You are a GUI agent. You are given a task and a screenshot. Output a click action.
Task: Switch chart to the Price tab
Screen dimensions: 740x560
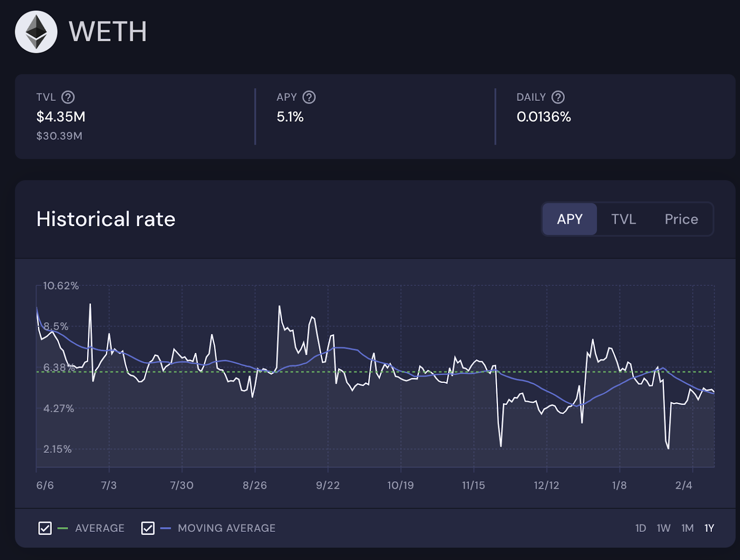point(681,219)
